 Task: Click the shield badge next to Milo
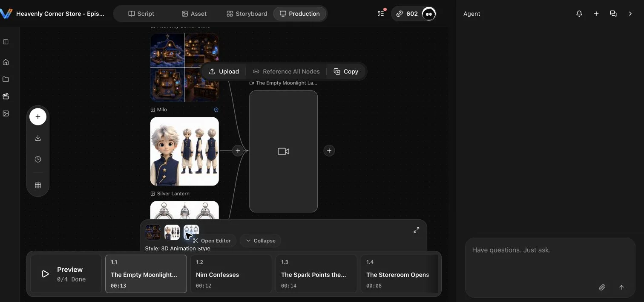coord(216,110)
